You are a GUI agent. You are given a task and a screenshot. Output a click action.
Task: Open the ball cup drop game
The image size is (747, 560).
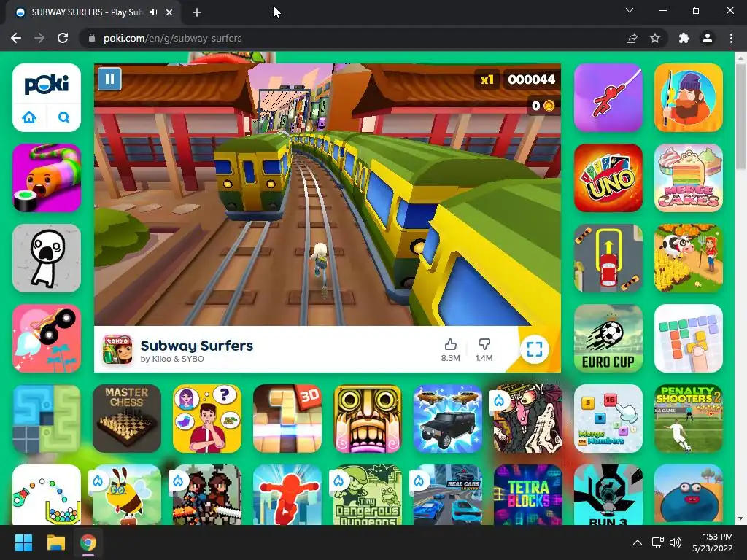pyautogui.click(x=47, y=495)
